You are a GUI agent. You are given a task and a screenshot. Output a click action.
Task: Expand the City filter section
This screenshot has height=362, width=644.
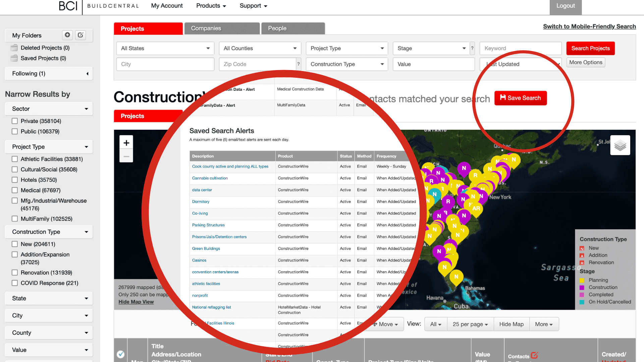click(x=49, y=315)
